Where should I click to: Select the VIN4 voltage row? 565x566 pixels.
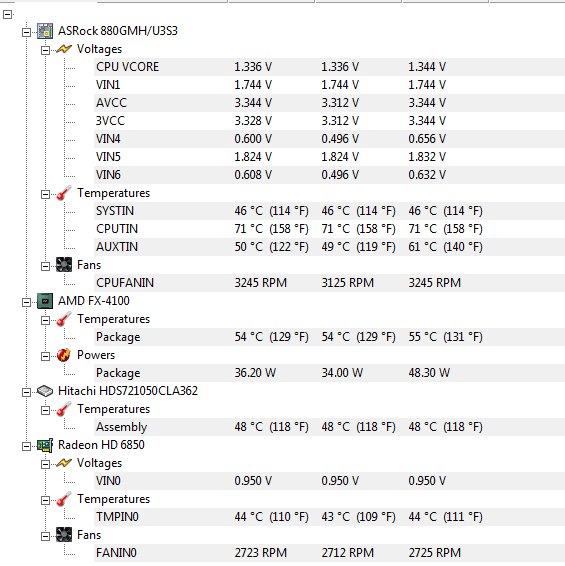click(329, 139)
